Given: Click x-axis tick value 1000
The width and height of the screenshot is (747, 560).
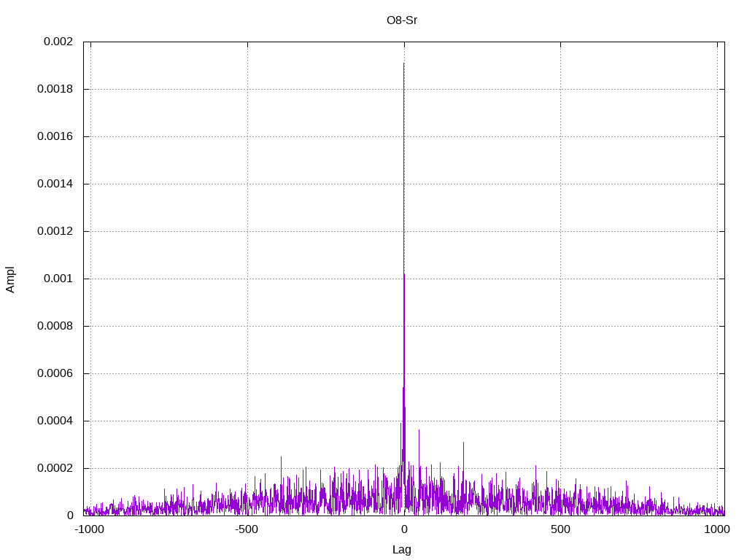Looking at the screenshot, I should coord(717,529).
